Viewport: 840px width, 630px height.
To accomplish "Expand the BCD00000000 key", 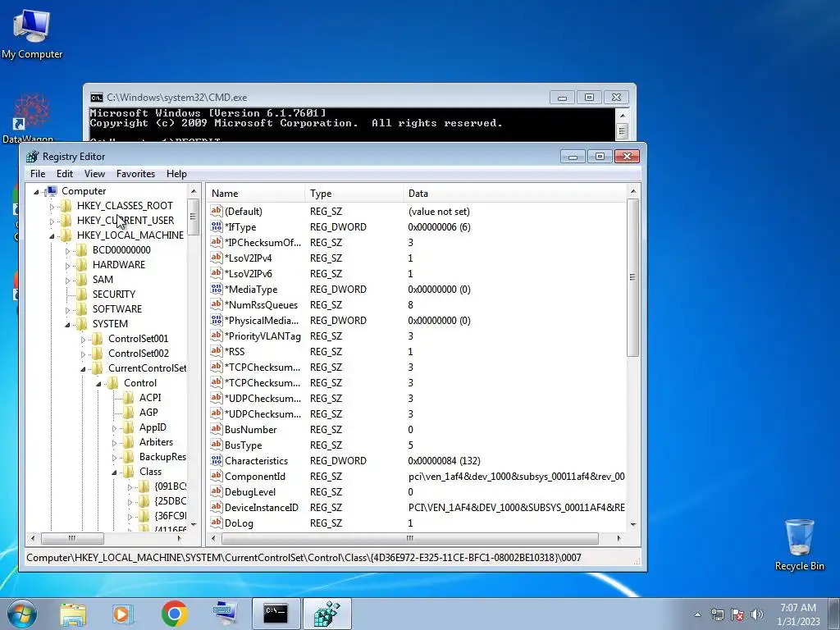I will pos(67,251).
